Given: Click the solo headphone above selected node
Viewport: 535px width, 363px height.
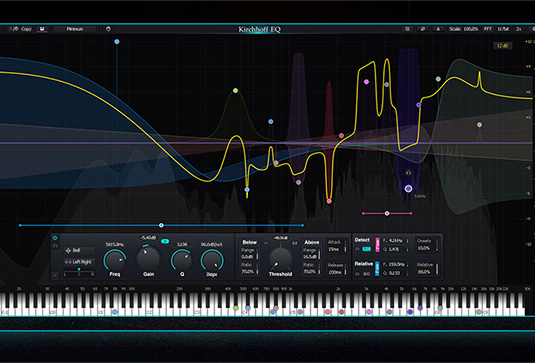Looking at the screenshot, I should click(x=408, y=173).
